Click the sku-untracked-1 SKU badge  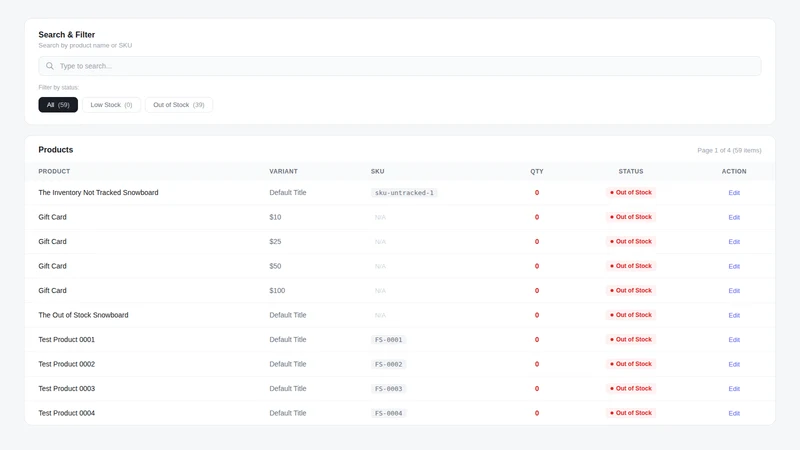coord(404,193)
